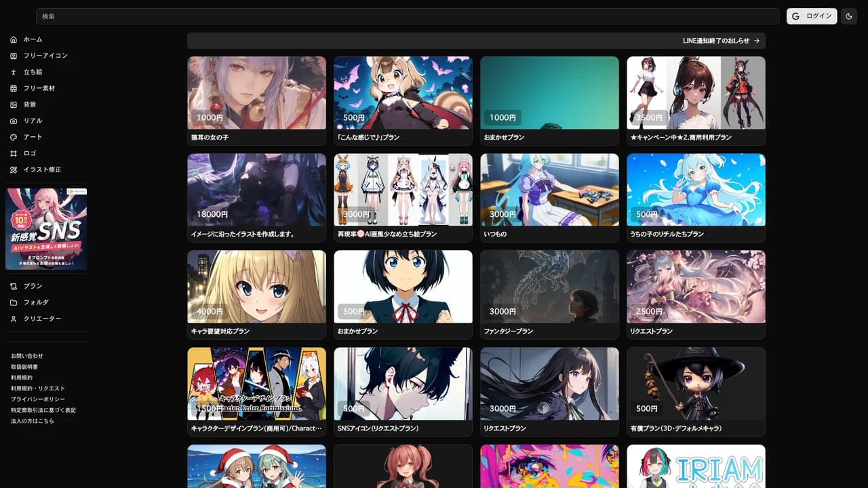Click the Google logo on login button

(x=796, y=16)
